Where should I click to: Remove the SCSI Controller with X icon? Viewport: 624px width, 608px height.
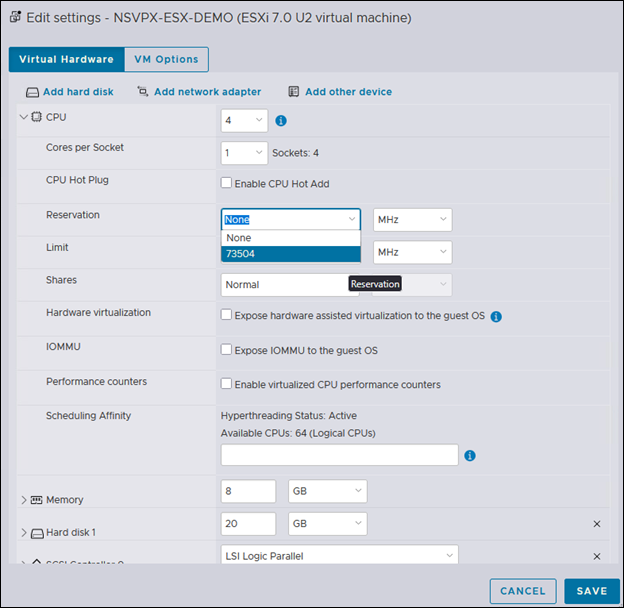pyautogui.click(x=597, y=556)
